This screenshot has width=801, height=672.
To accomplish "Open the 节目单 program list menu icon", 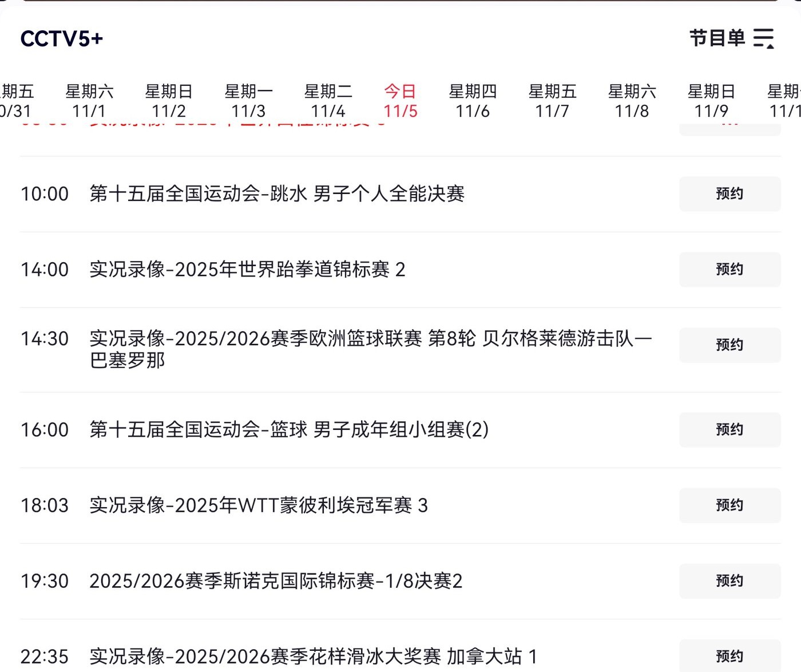I will click(763, 38).
